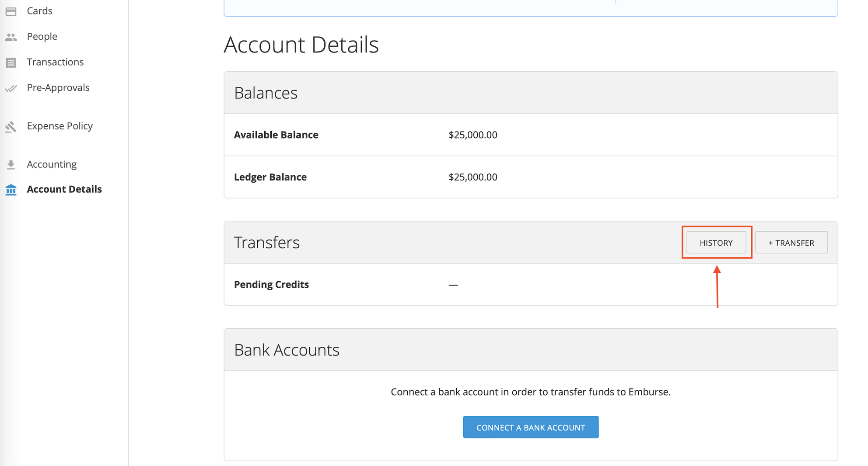Click the Accounting download icon

click(x=10, y=164)
